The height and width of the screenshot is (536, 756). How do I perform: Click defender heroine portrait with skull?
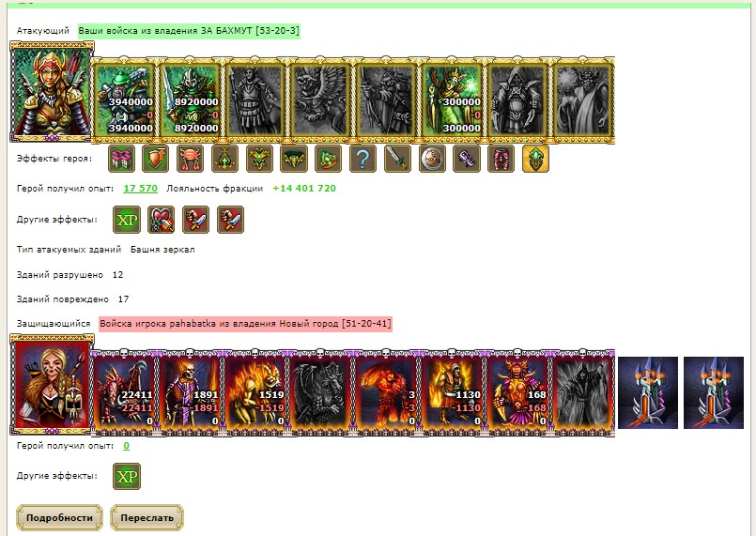(x=52, y=384)
